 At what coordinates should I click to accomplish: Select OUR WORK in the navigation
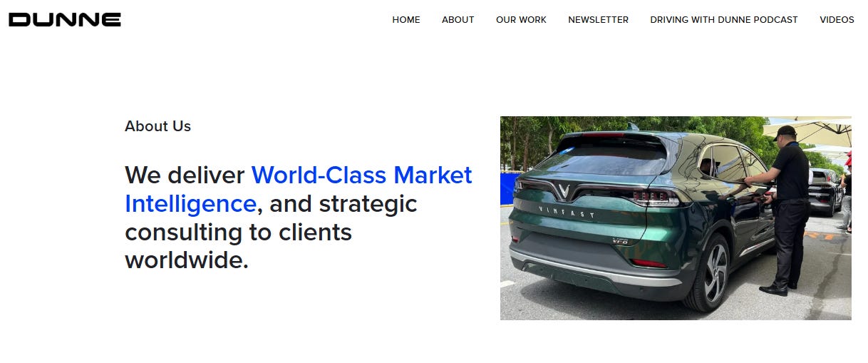tap(521, 20)
